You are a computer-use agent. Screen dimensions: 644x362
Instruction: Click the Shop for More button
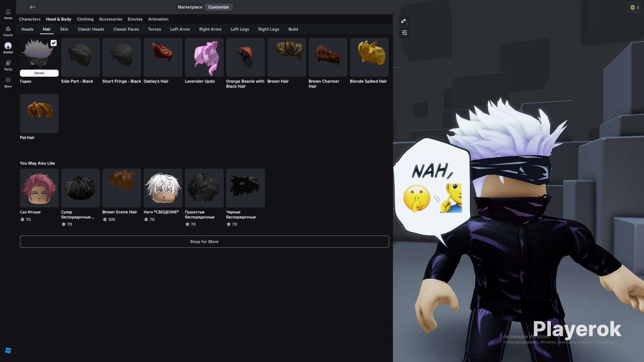point(204,242)
